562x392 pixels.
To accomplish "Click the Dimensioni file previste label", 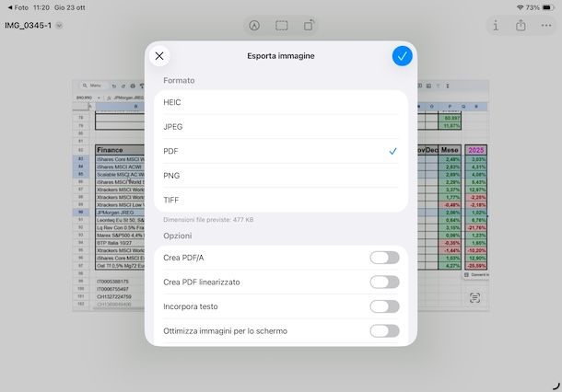I will [x=208, y=220].
